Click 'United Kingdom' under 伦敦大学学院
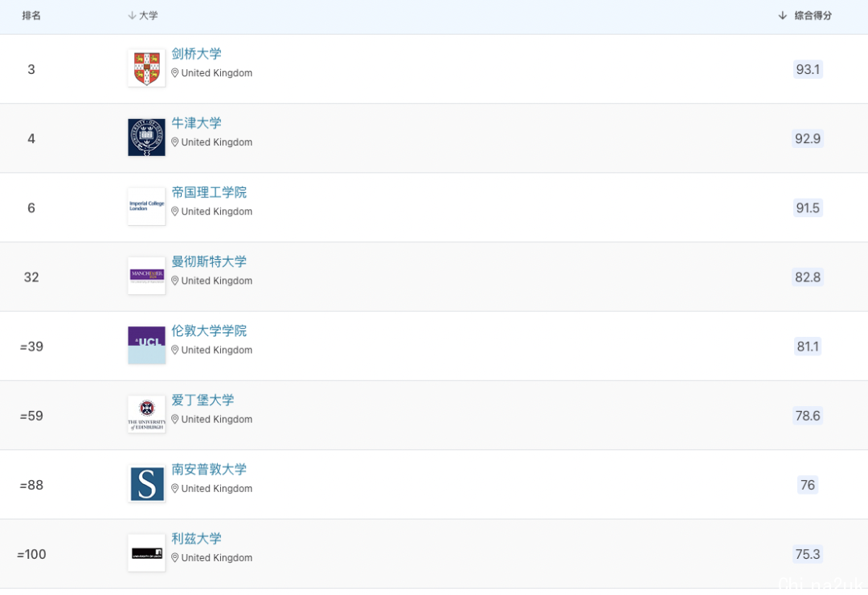The height and width of the screenshot is (595, 868). point(217,350)
